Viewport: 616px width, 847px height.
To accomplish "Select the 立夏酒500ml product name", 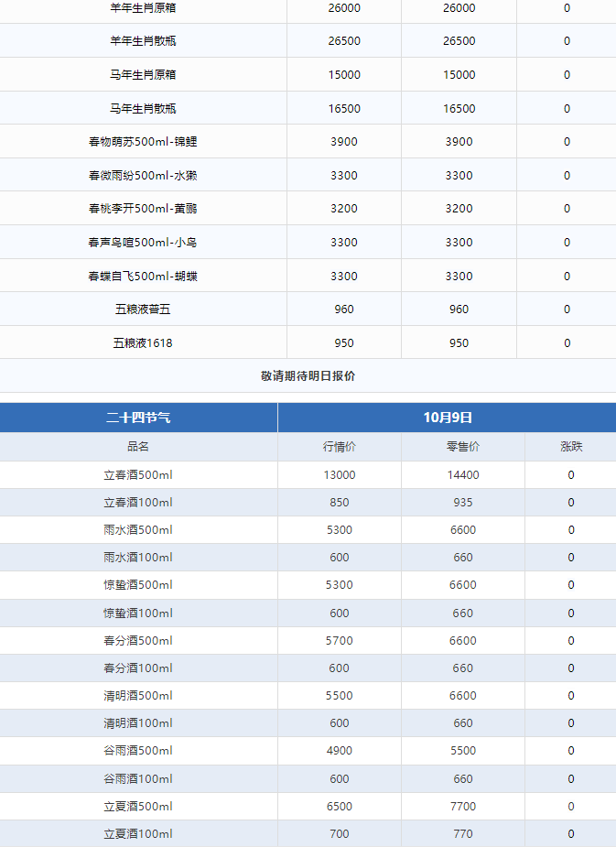I will coord(138,807).
